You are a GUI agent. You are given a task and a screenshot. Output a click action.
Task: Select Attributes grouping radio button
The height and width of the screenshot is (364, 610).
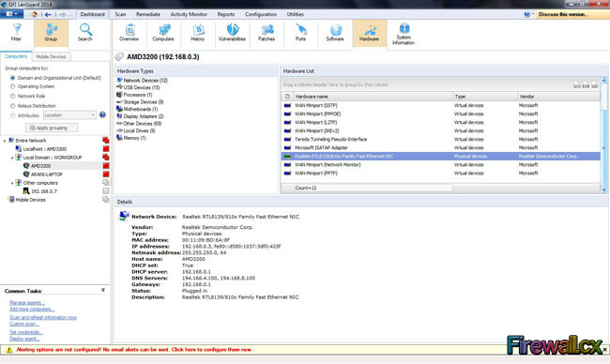click(x=13, y=115)
